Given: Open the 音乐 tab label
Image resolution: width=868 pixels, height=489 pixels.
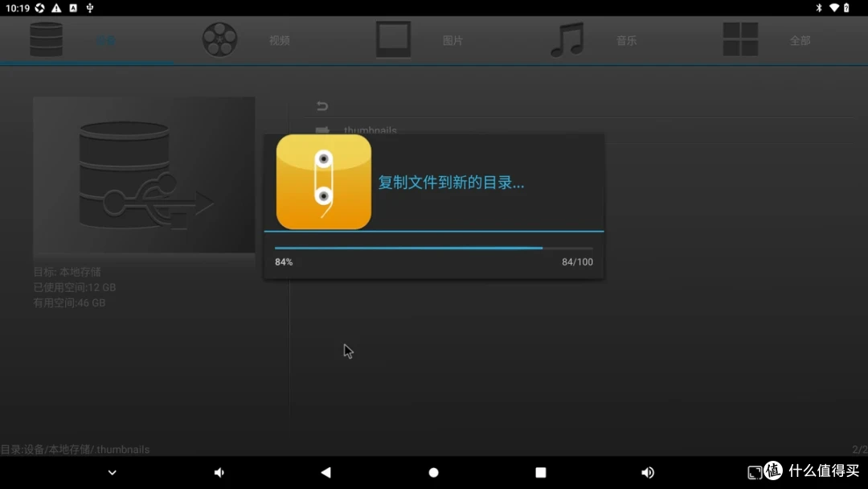Looking at the screenshot, I should 627,40.
